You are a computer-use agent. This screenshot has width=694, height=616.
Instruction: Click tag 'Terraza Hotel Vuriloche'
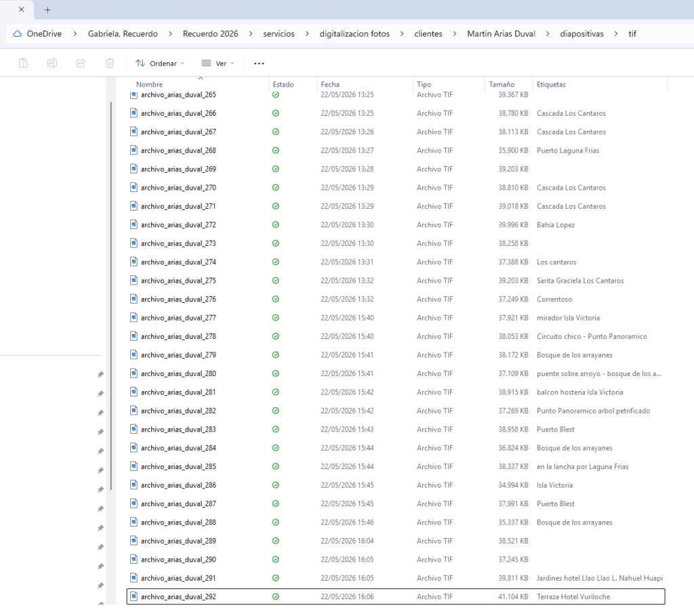tap(573, 596)
